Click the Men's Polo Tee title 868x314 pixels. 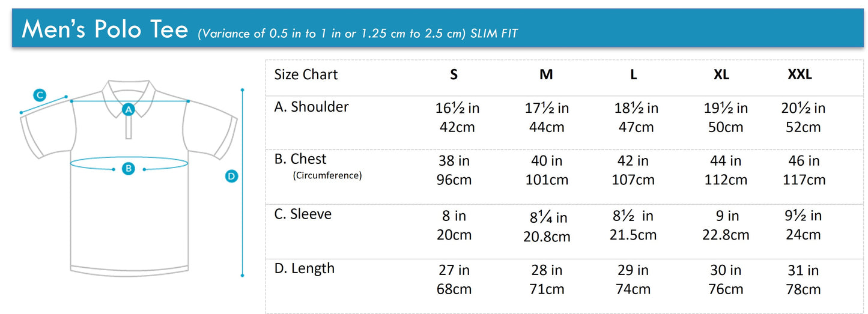click(x=105, y=29)
